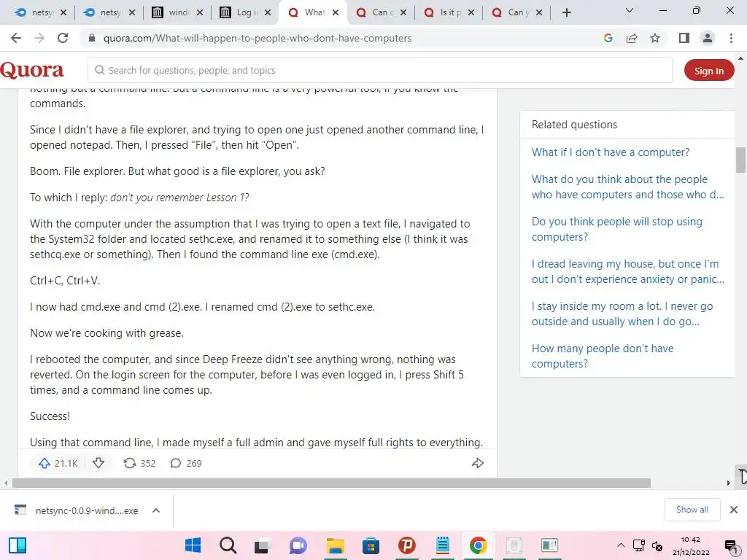Viewport: 747px width, 560px height.
Task: Open the notification center icon
Action: click(x=731, y=545)
